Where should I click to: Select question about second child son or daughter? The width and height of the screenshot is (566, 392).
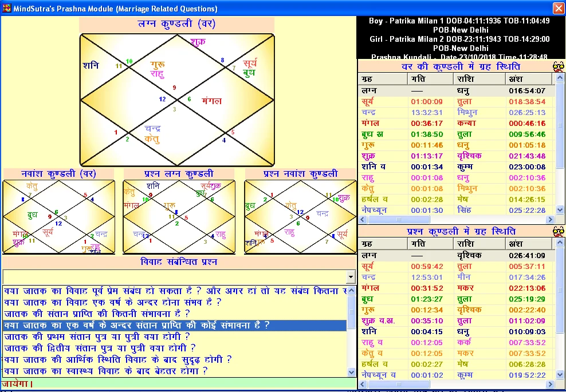click(175, 349)
